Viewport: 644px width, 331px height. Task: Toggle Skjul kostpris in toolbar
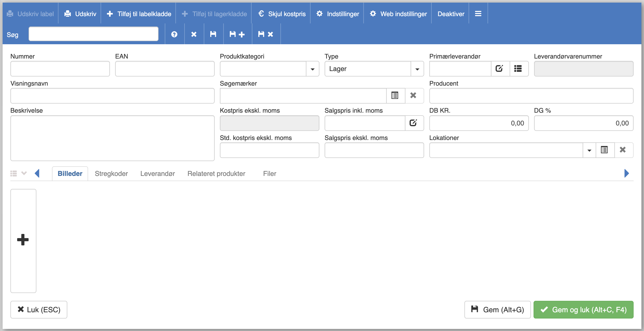click(282, 14)
